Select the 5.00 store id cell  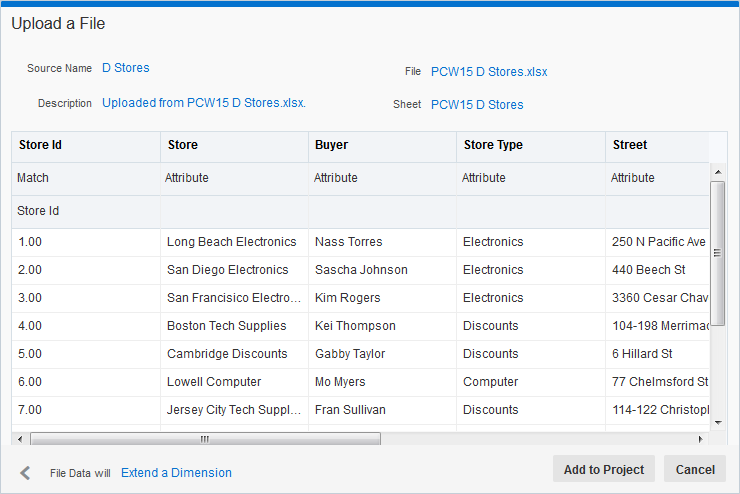(86, 354)
